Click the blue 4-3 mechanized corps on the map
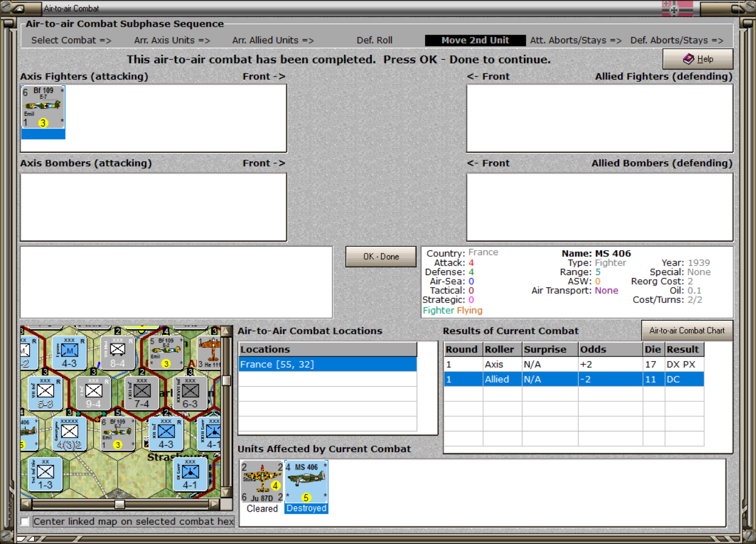 point(69,352)
